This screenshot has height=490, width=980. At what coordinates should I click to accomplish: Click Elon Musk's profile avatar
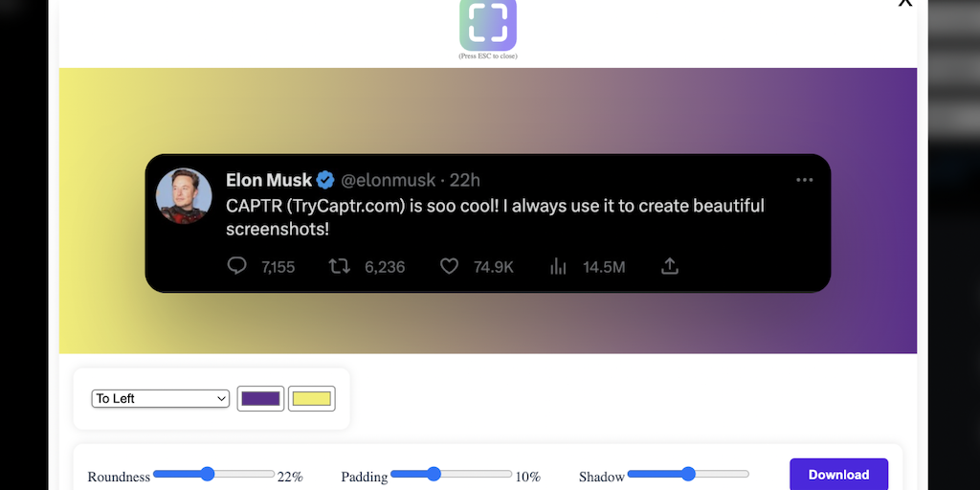click(184, 195)
